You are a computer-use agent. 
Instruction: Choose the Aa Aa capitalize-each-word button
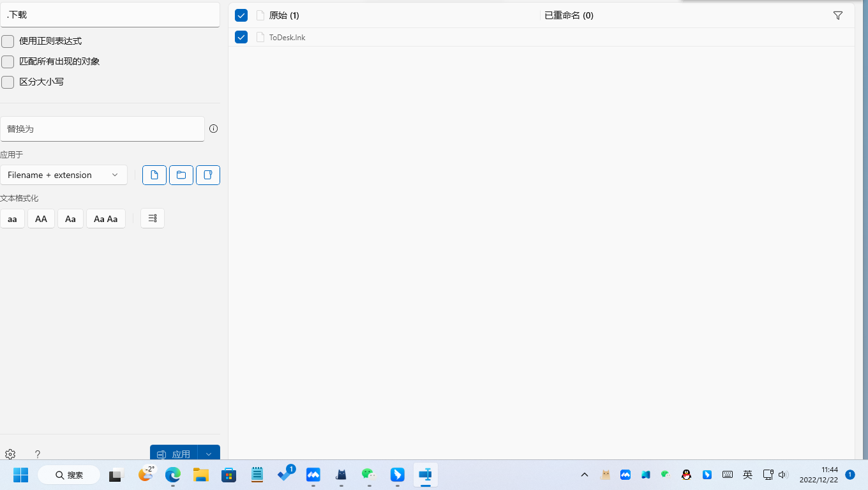[106, 218]
